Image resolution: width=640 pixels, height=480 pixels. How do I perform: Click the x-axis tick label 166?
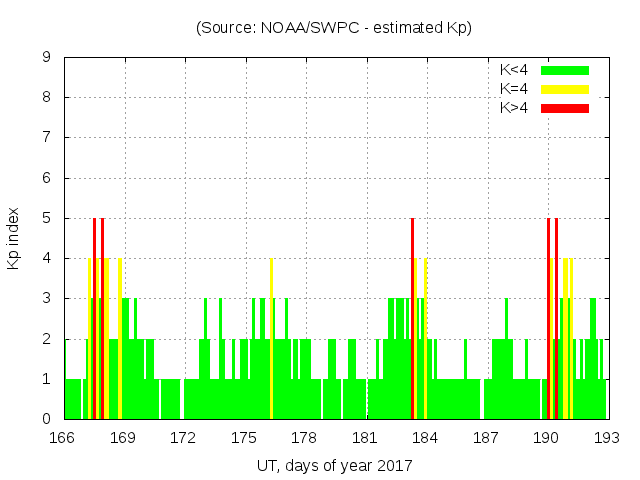click(x=63, y=438)
